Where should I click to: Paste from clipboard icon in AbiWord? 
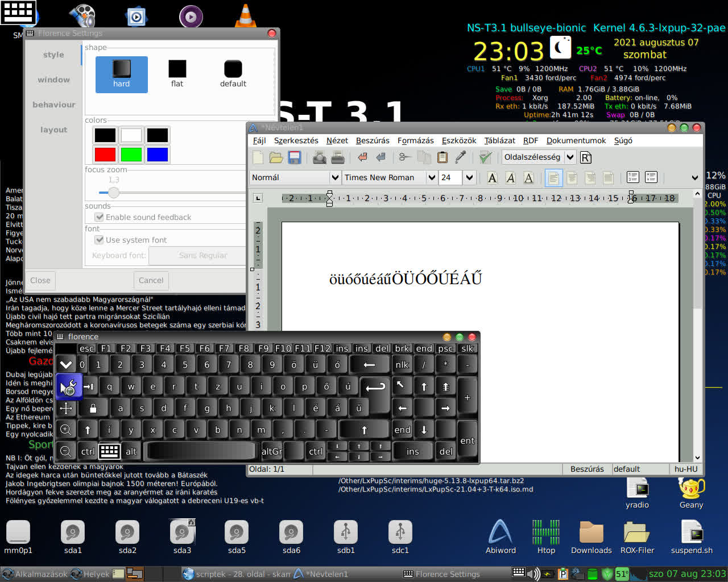442,157
